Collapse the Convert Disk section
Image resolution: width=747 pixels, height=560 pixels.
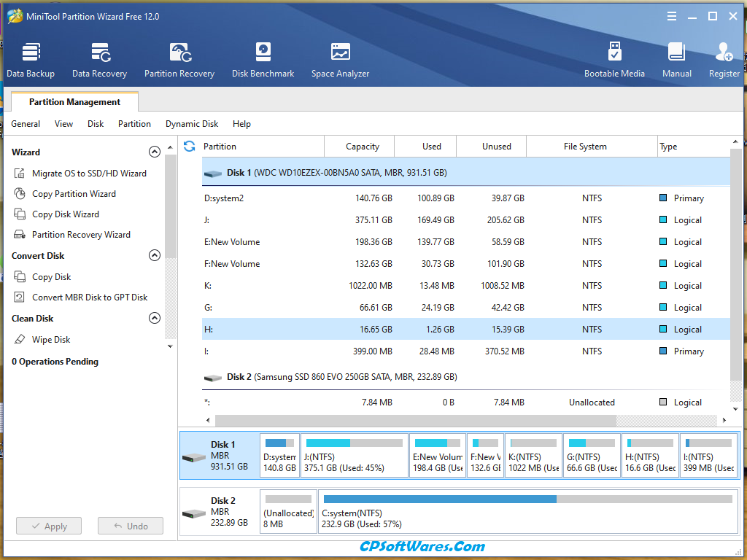pos(155,255)
